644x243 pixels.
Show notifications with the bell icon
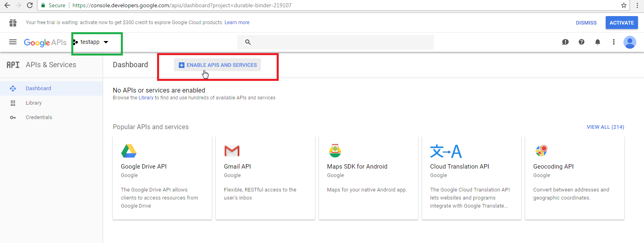pyautogui.click(x=598, y=42)
